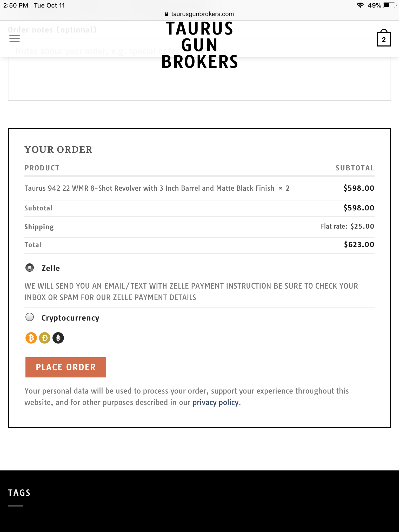
Task: Click the Bitcoin payment icon
Action: pos(31,338)
